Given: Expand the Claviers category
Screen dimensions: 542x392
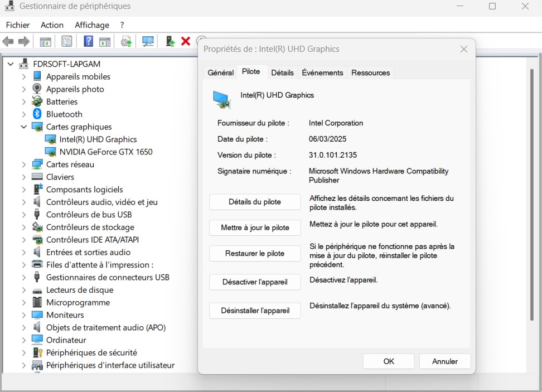Looking at the screenshot, I should tap(24, 177).
